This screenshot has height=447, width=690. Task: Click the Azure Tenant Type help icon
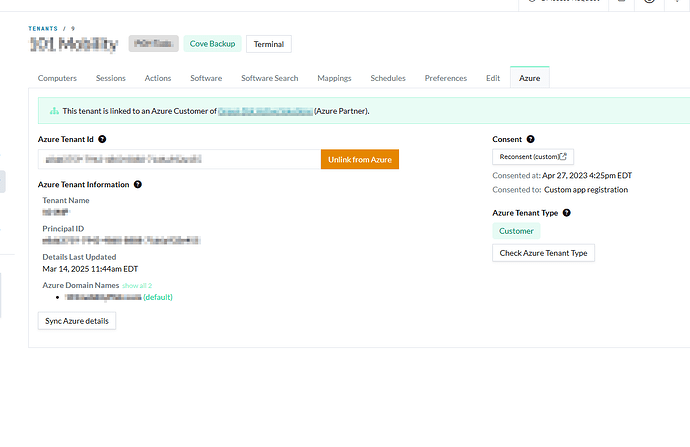(x=567, y=213)
